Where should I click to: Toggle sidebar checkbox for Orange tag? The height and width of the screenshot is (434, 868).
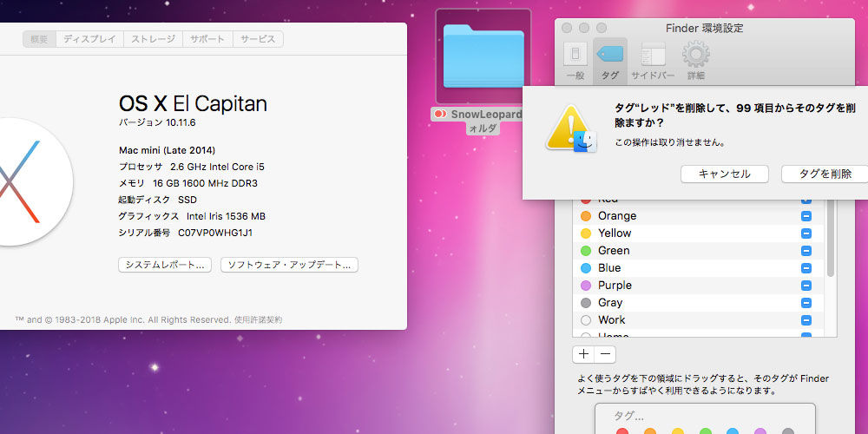[x=806, y=216]
